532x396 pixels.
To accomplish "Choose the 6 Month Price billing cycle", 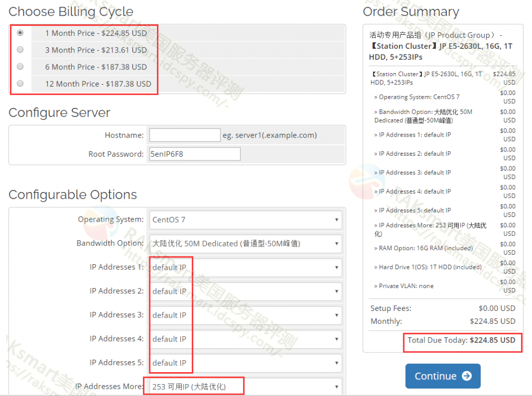I will 20,66.
